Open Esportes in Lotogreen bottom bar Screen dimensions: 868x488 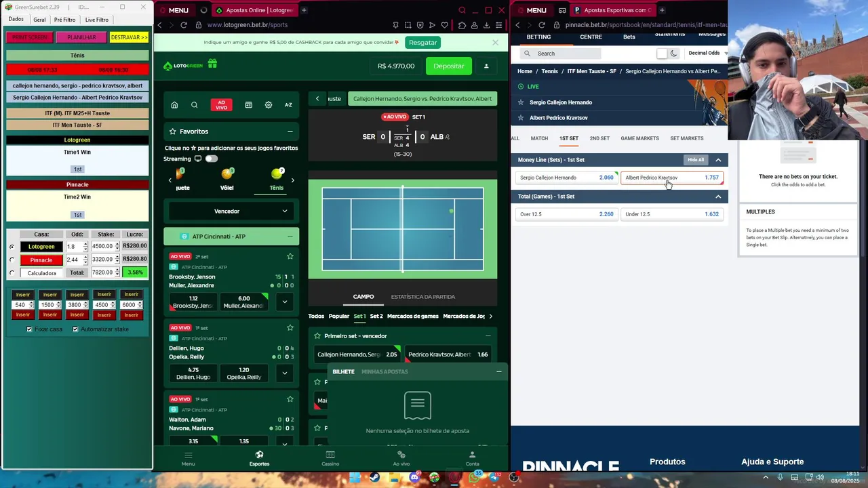click(x=259, y=458)
